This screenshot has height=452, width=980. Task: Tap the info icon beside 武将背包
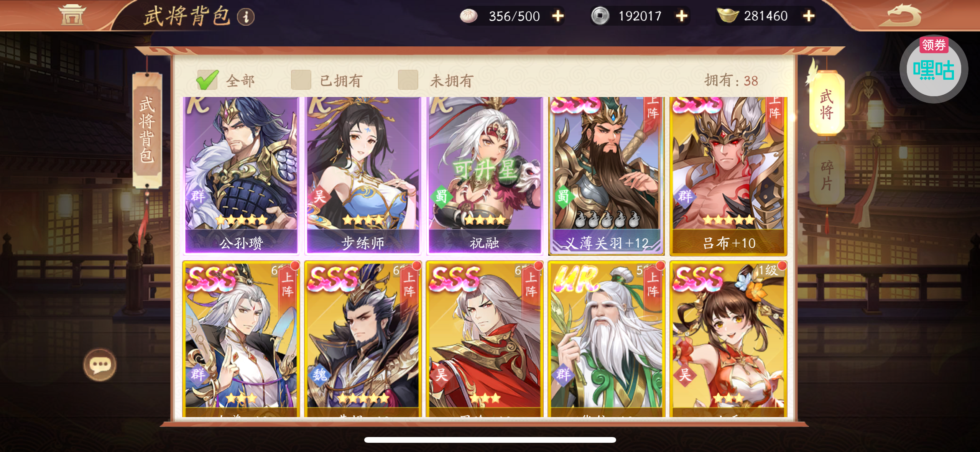(x=246, y=17)
